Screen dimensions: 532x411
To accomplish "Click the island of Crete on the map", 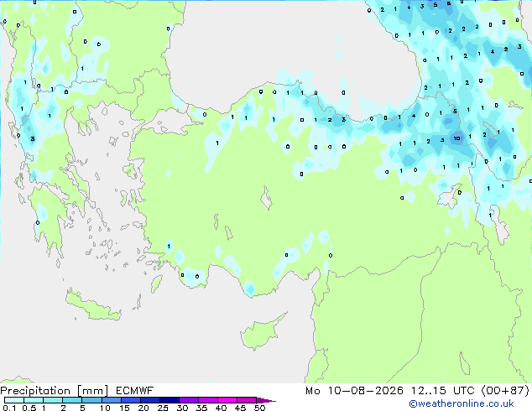I will (x=92, y=306).
